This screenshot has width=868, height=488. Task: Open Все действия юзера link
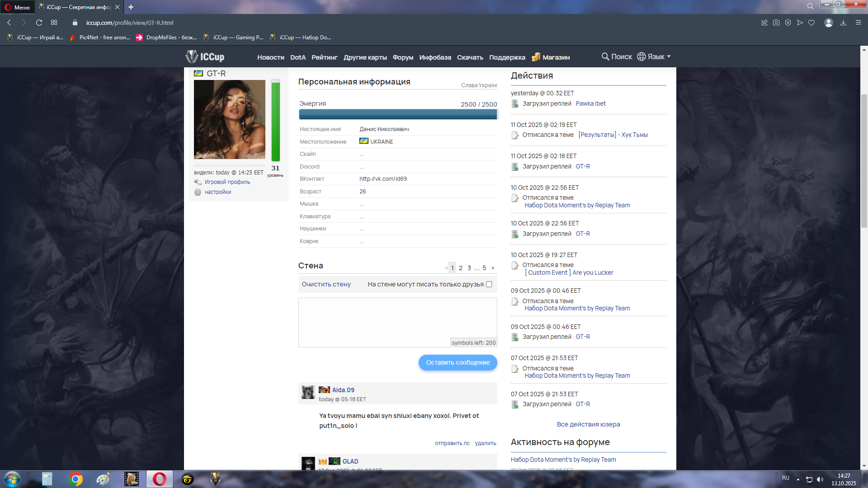(588, 424)
